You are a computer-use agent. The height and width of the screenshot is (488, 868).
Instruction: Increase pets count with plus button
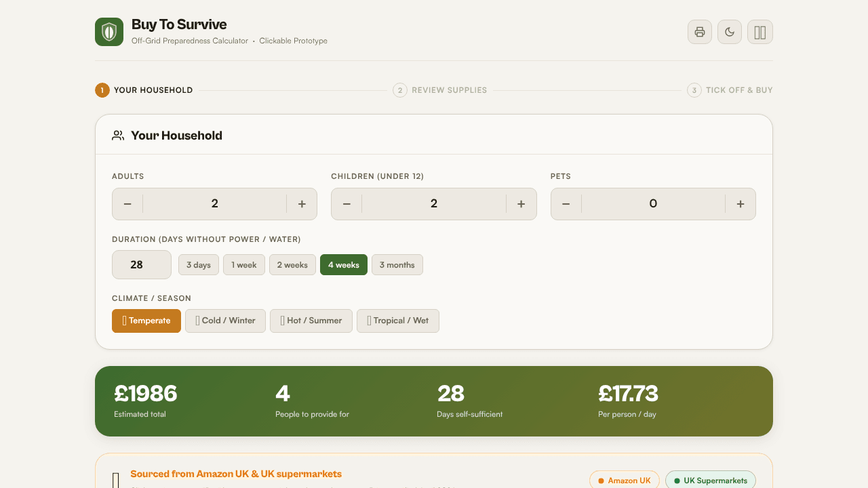(741, 204)
